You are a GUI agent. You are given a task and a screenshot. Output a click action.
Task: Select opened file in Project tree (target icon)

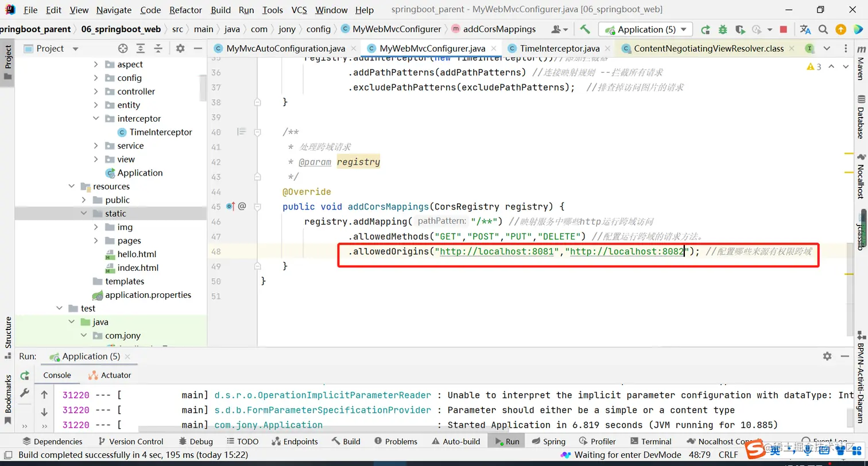click(123, 49)
